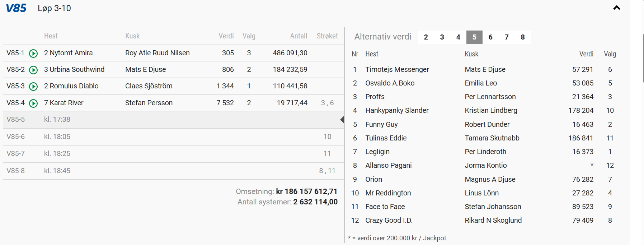The image size is (644, 245).
Task: Play the V85-1 race replay
Action: [x=33, y=54]
